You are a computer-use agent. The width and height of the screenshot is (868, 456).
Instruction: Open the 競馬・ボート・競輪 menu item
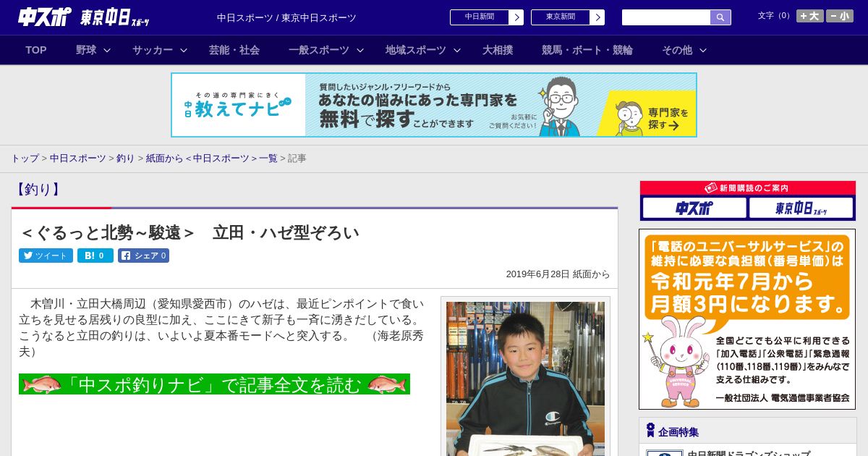click(587, 50)
